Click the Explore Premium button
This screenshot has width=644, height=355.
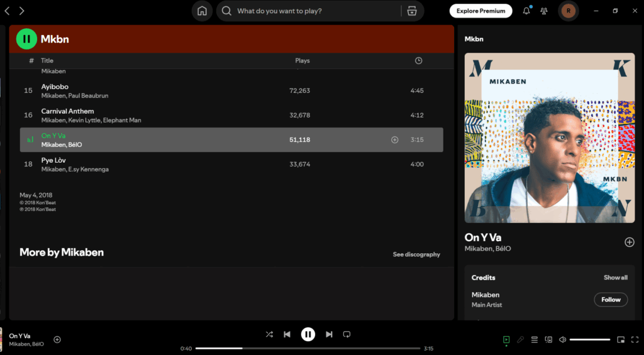(481, 11)
